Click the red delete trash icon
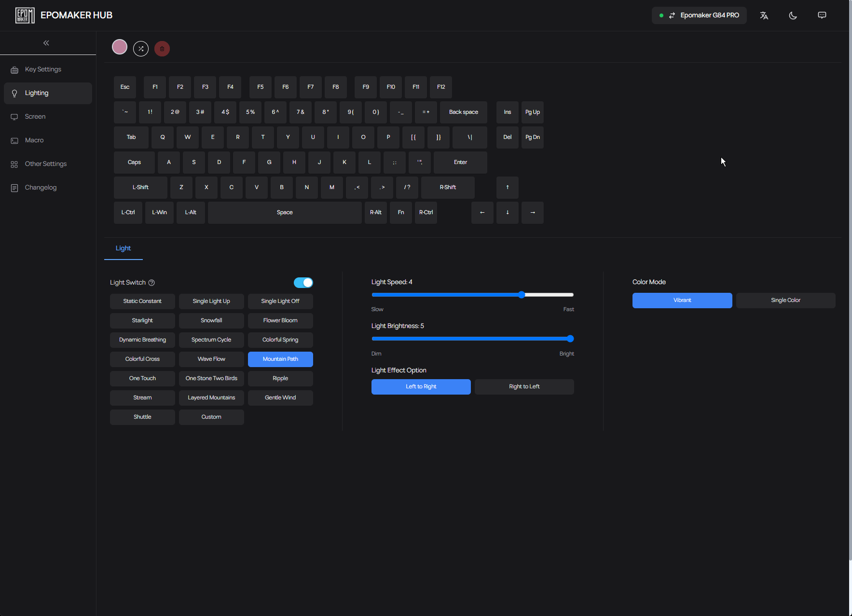 [x=162, y=49]
